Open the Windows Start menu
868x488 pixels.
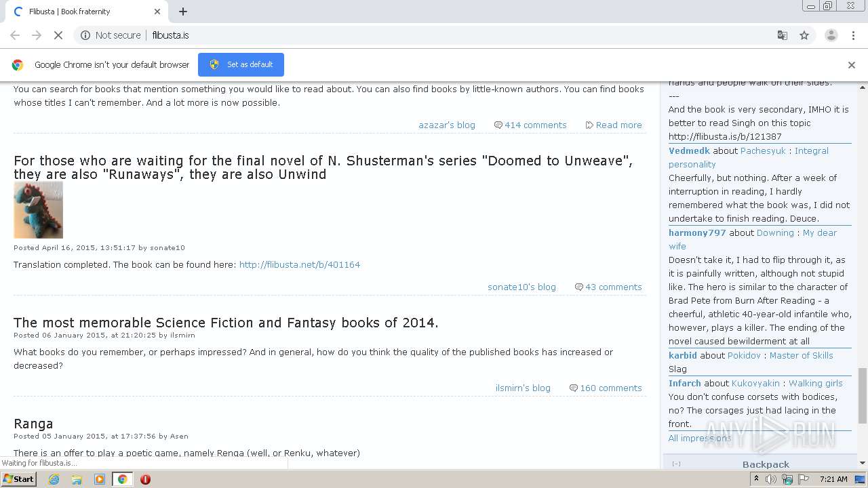(19, 479)
